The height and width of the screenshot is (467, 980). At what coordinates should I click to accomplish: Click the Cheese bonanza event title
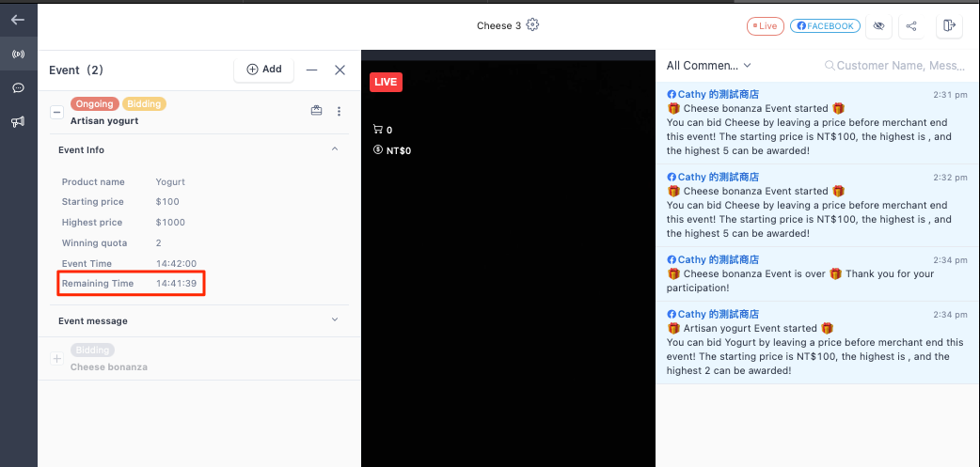[x=109, y=367]
